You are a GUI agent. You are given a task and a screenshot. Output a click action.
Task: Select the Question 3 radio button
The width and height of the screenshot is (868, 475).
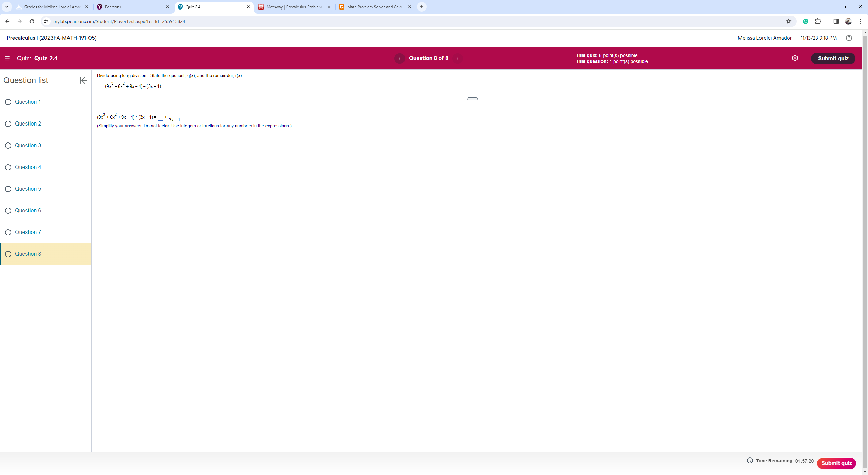tap(8, 145)
